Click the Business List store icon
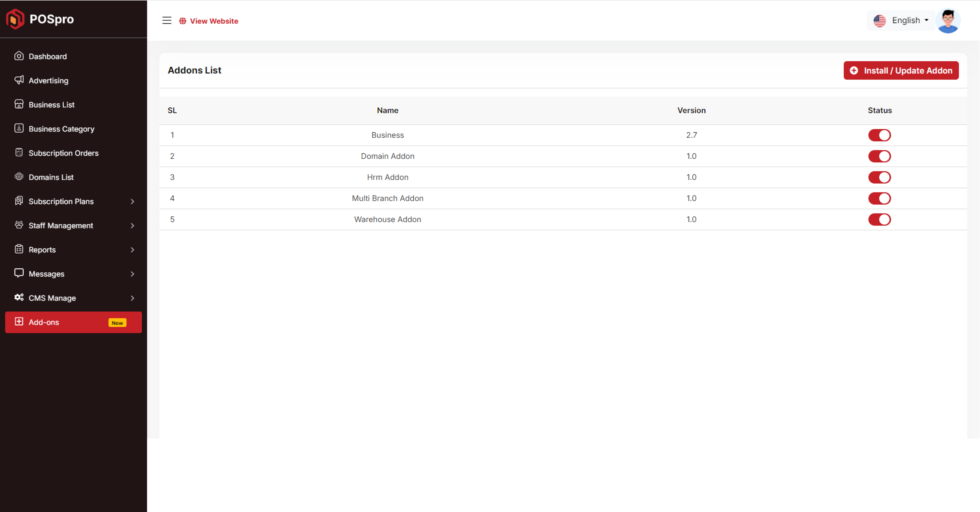Image resolution: width=980 pixels, height=512 pixels. (19, 104)
